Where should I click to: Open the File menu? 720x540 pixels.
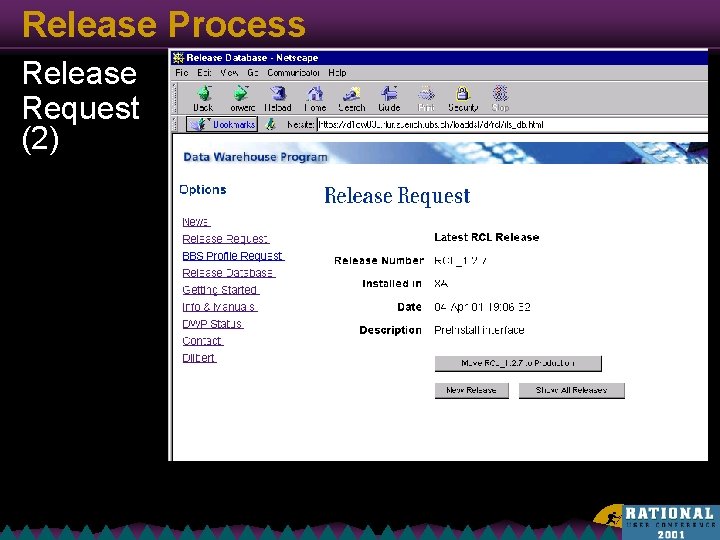(181, 73)
